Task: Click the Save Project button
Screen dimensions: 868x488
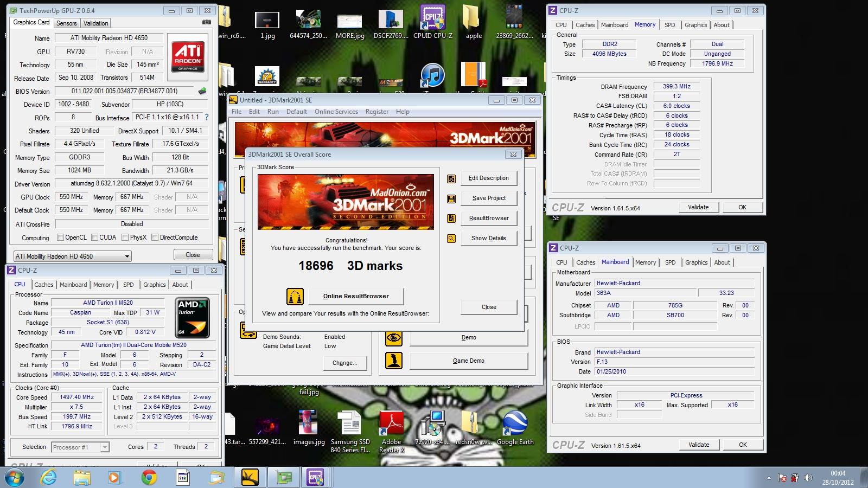Action: coord(489,198)
